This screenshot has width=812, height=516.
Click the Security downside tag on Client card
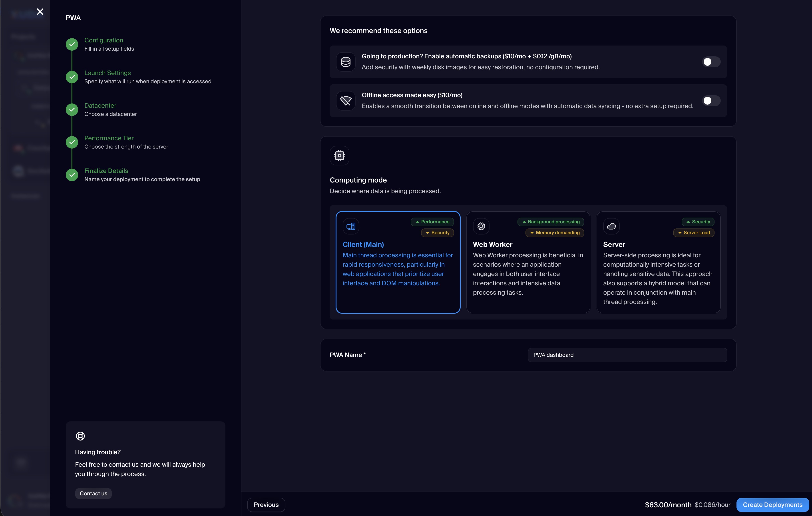(437, 232)
